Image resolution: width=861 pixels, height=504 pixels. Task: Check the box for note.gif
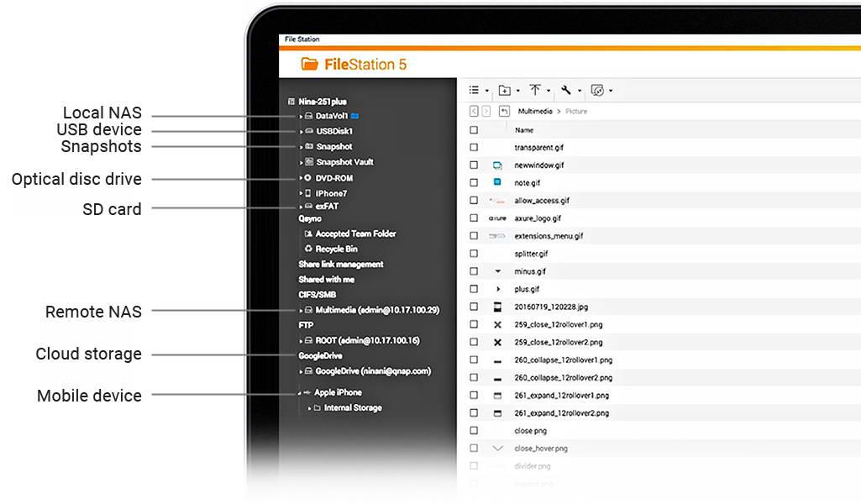(474, 183)
